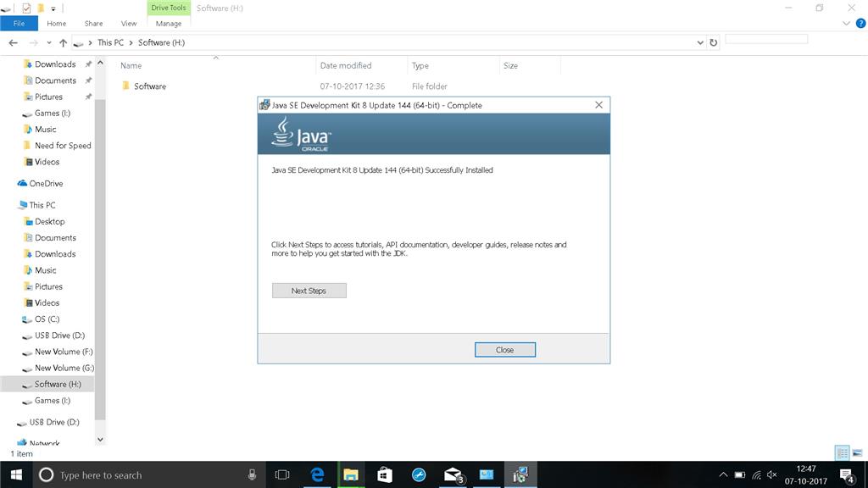Select OS (C:) drive in sidebar
Screen dimensions: 868x488
pyautogui.click(x=47, y=319)
